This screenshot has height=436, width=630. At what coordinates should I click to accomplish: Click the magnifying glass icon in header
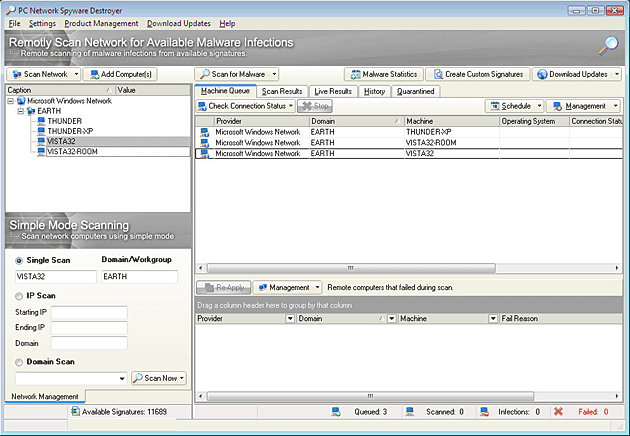point(608,46)
